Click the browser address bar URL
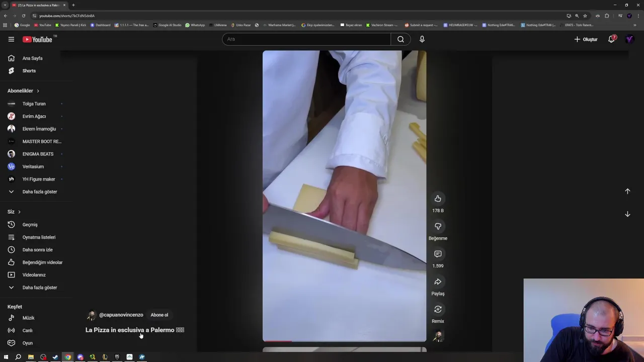 pos(67,16)
